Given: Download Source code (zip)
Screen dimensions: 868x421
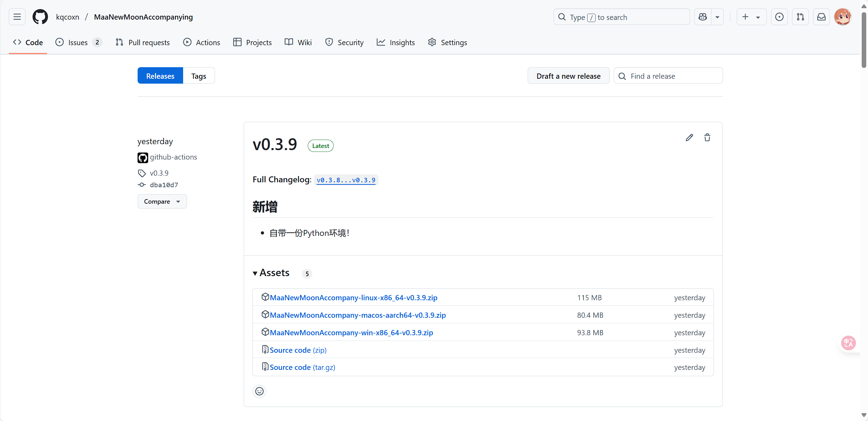Looking at the screenshot, I should pyautogui.click(x=298, y=350).
